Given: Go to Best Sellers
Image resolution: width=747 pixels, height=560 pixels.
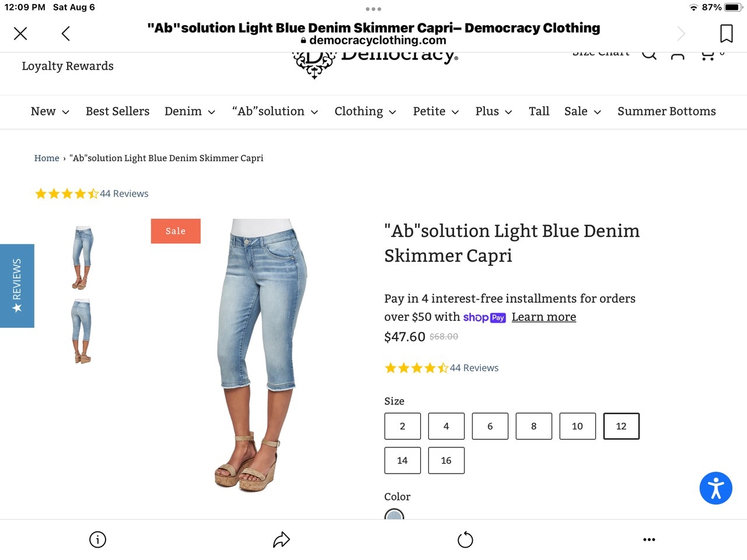Looking at the screenshot, I should [117, 111].
